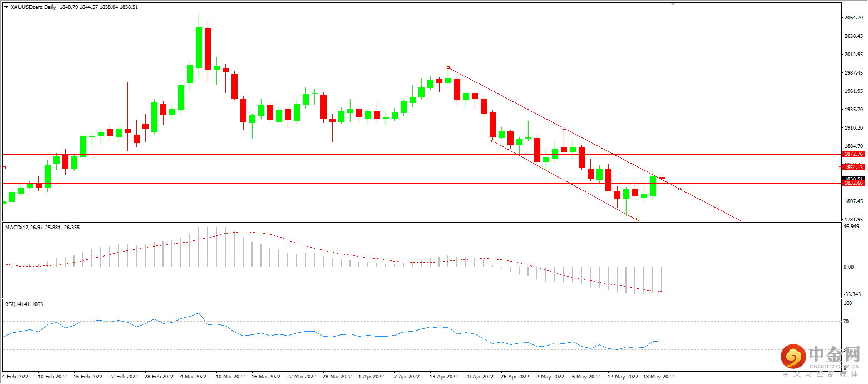The width and height of the screenshot is (868, 384).
Task: Click the 1987.45 price scale value
Action: point(854,73)
